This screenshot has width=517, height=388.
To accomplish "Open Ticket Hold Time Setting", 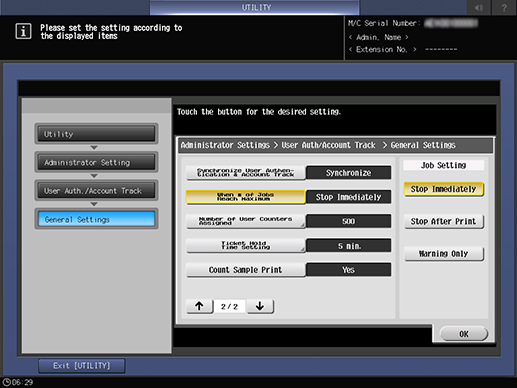I will tap(245, 245).
